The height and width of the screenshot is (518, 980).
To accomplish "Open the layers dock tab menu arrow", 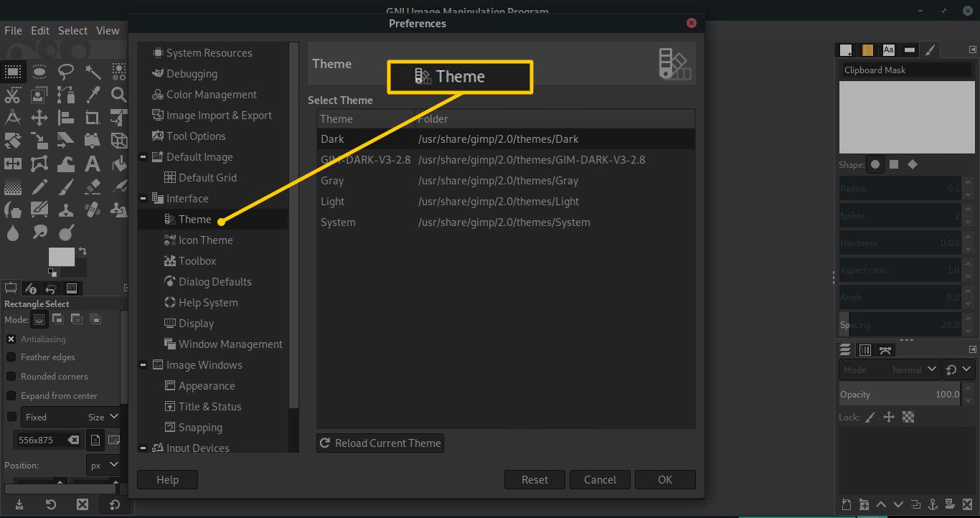I will 973,349.
